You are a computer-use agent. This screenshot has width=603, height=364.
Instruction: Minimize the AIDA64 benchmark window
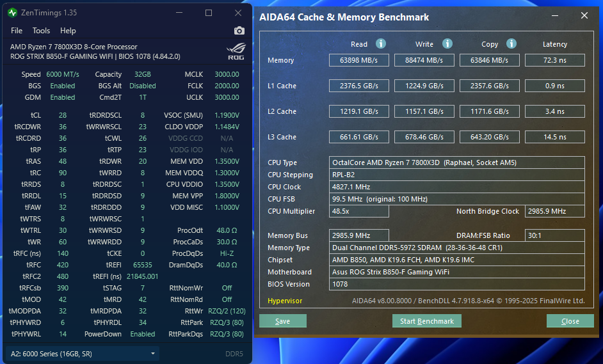point(555,16)
